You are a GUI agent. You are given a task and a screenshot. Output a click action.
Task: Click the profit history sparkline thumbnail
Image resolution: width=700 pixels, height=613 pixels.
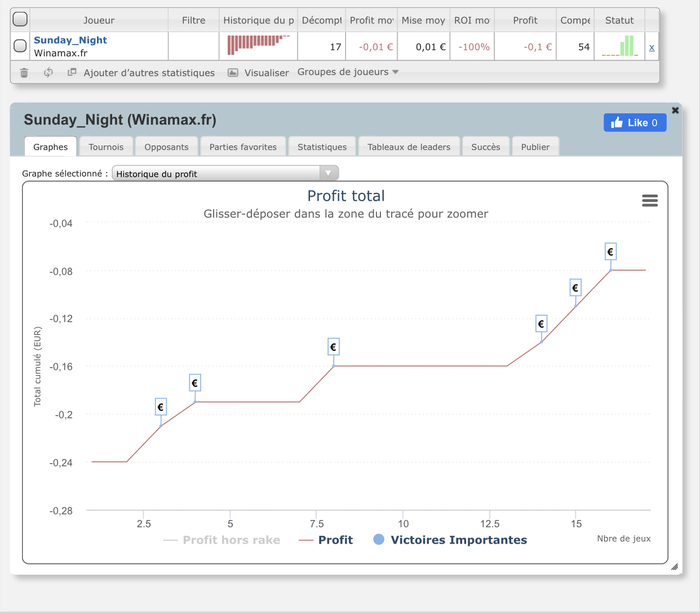258,45
